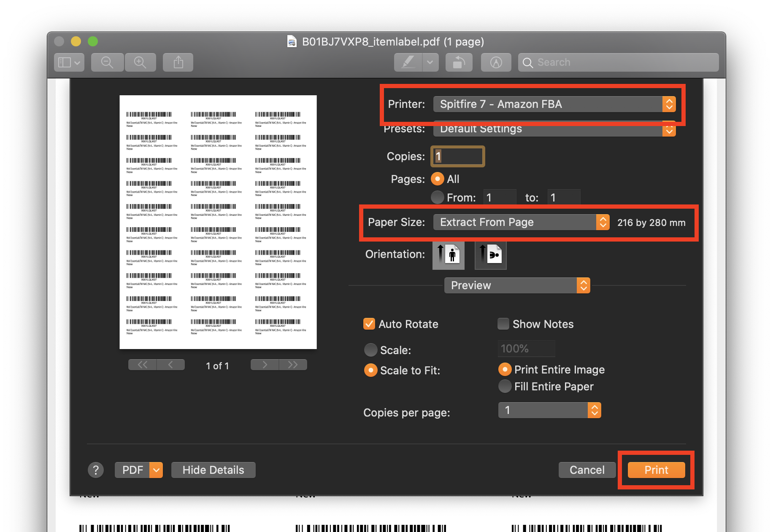Click the From page number field
This screenshot has width=773, height=532.
(500, 197)
